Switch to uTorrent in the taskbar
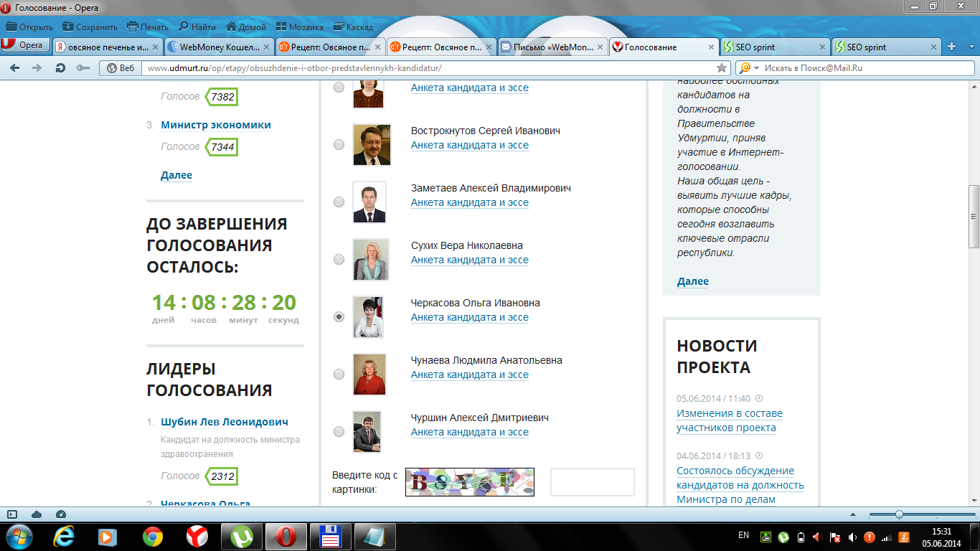980x551 pixels. (x=241, y=536)
